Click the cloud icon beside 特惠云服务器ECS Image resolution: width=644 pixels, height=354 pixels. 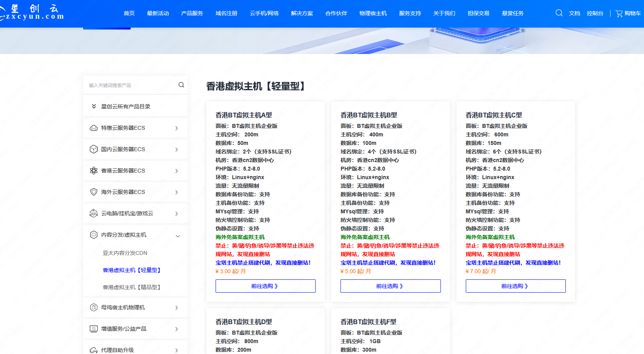[94, 128]
